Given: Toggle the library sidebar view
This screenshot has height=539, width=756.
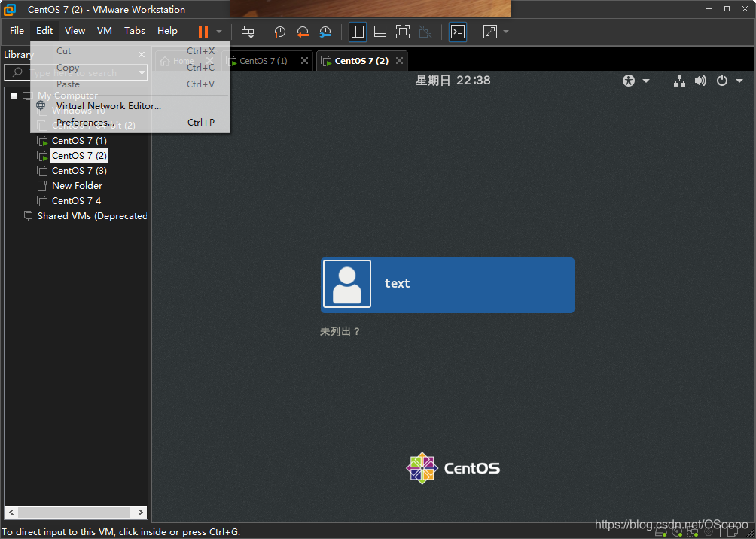Looking at the screenshot, I should click(358, 32).
